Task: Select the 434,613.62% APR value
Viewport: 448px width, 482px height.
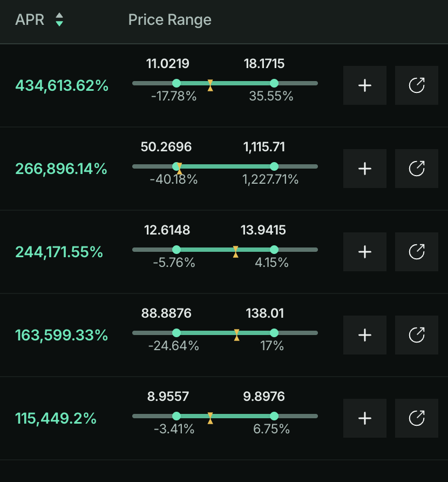Action: [62, 86]
